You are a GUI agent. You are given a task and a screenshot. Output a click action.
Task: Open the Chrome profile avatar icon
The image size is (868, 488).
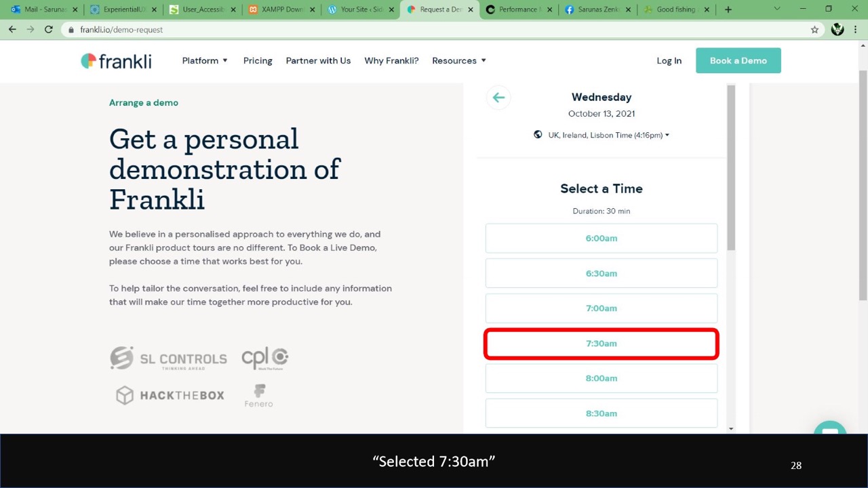[x=837, y=30]
